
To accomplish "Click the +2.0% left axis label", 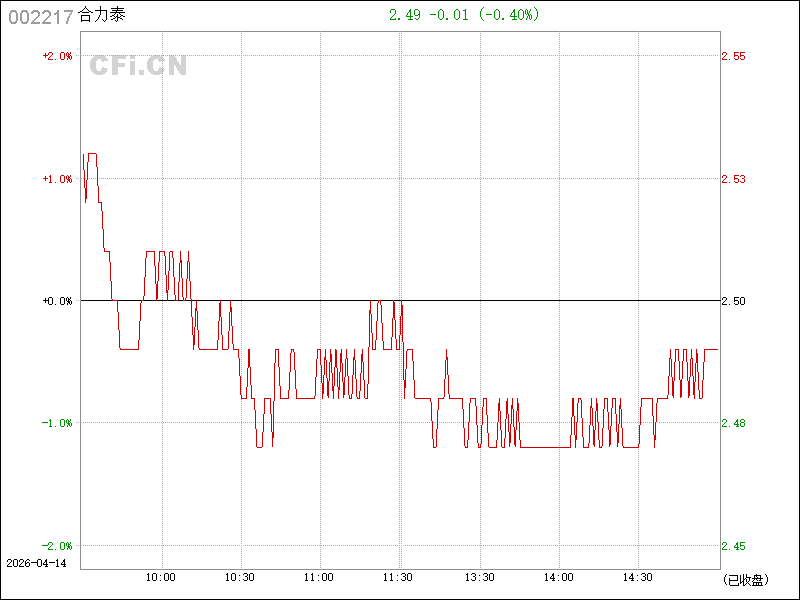I will pyautogui.click(x=57, y=56).
